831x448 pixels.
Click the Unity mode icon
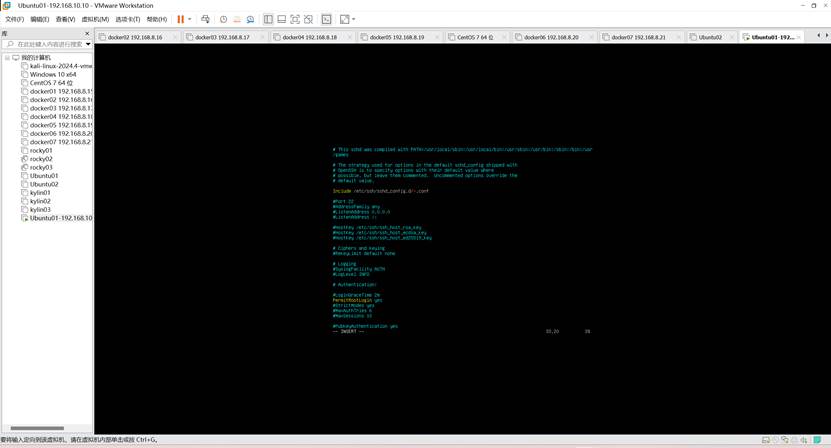308,19
